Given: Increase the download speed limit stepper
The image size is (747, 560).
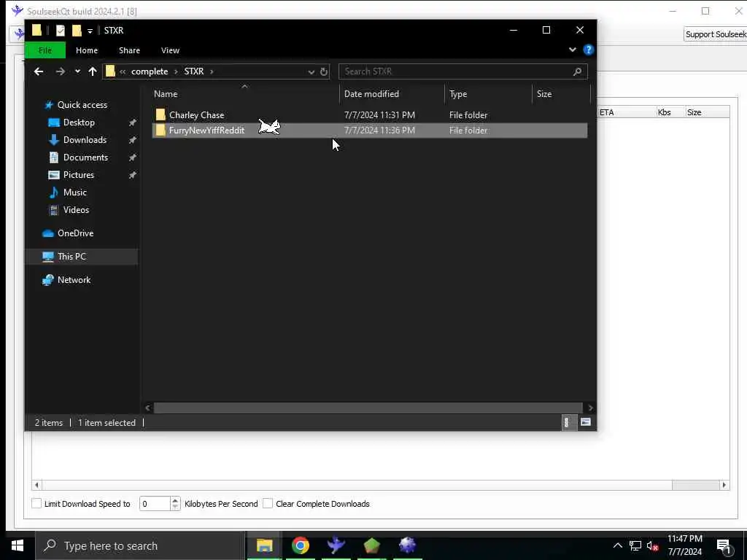Looking at the screenshot, I should pos(175,500).
